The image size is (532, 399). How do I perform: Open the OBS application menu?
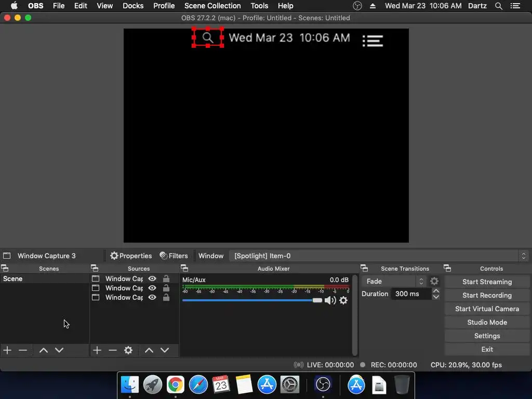point(36,6)
